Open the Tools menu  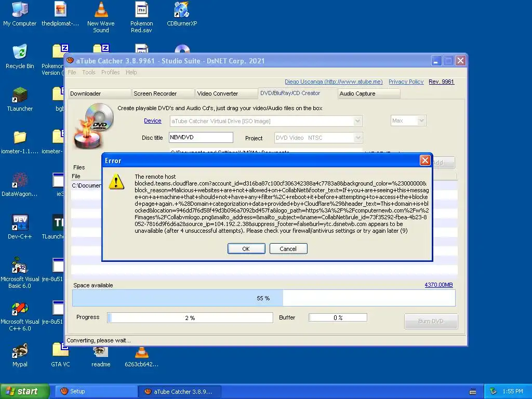coord(88,72)
